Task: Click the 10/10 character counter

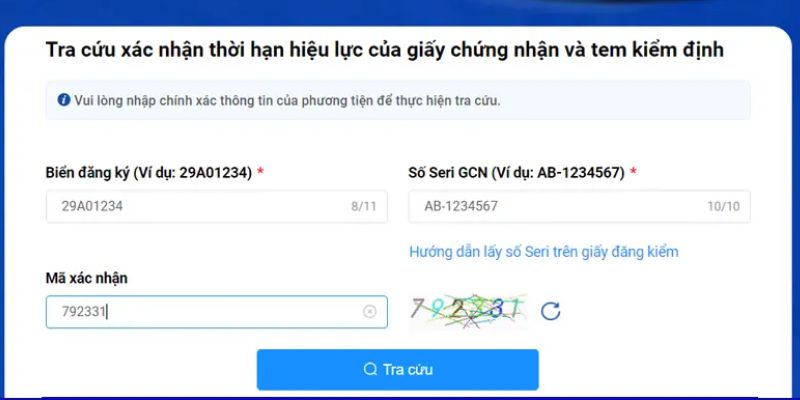Action: [723, 207]
